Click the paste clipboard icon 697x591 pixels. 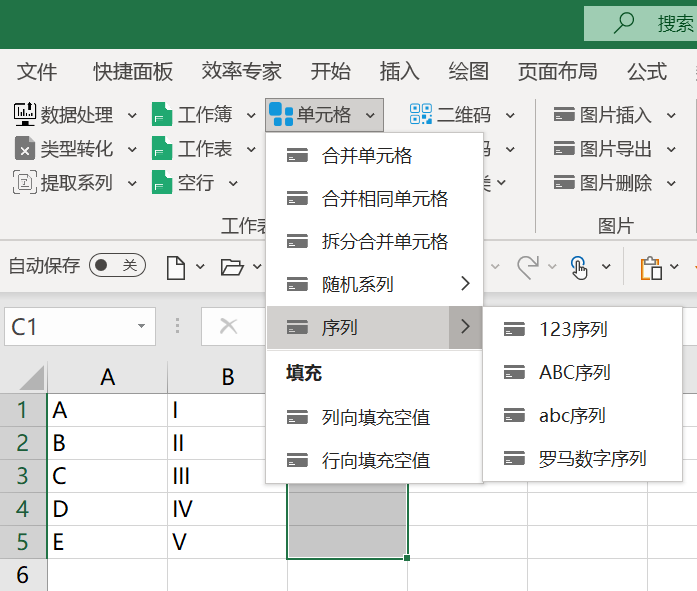(651, 268)
